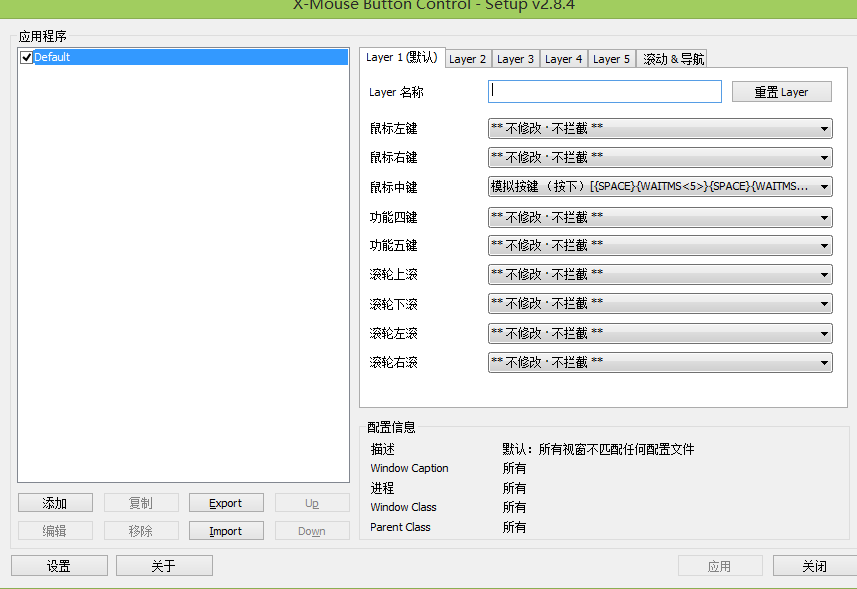
Task: Click the Window Caption label
Action: click(x=409, y=468)
